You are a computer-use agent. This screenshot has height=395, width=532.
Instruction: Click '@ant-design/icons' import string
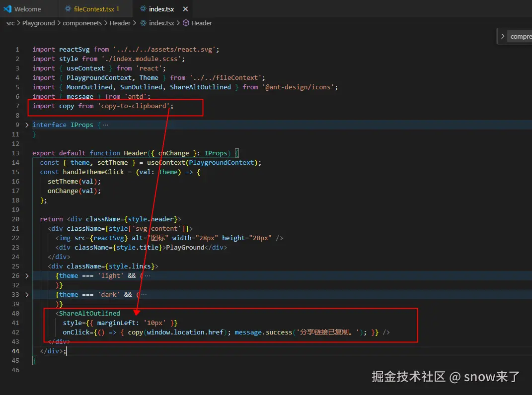point(298,87)
